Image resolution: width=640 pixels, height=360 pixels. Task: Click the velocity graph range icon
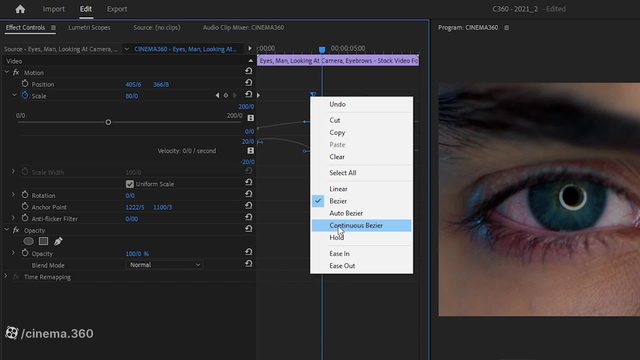(251, 151)
